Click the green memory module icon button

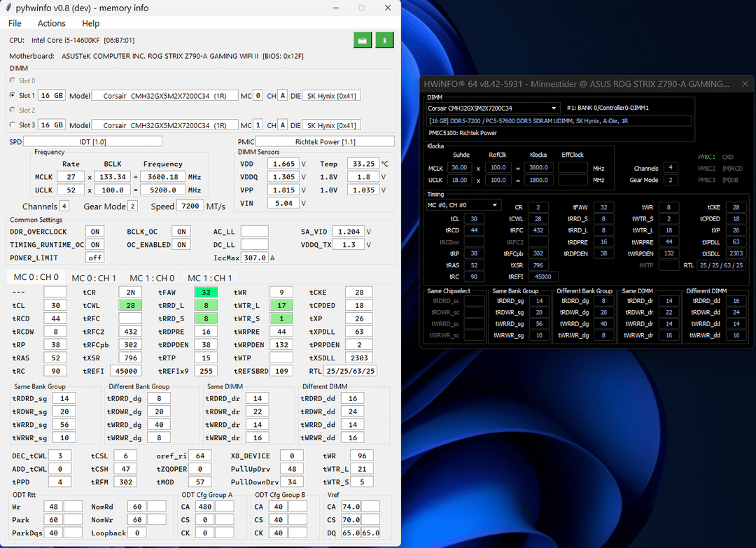362,41
